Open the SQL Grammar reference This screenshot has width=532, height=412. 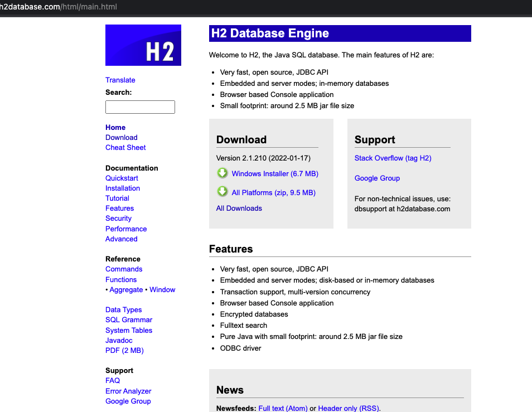point(129,320)
